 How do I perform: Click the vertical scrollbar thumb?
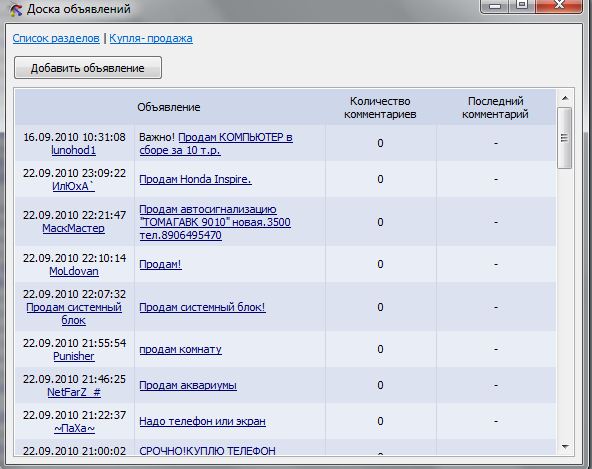(x=565, y=138)
